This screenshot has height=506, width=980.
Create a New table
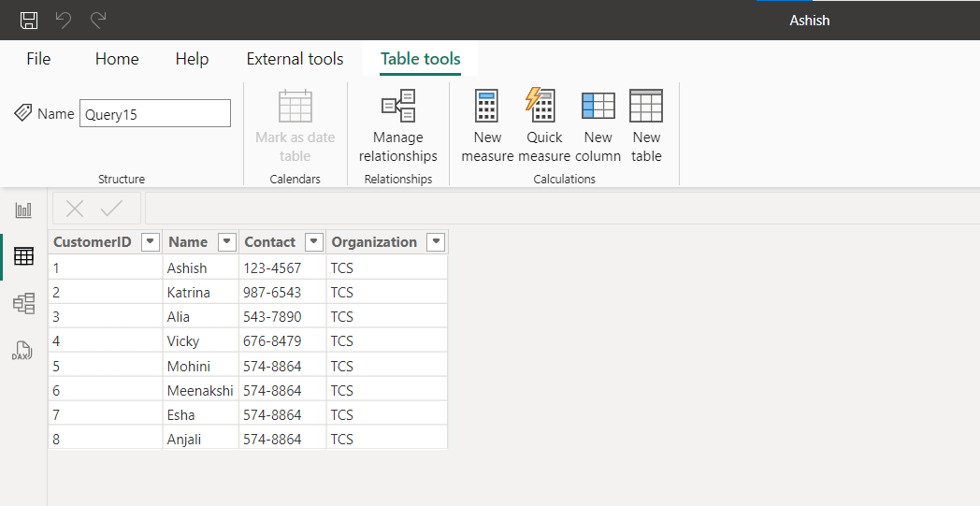point(646,126)
